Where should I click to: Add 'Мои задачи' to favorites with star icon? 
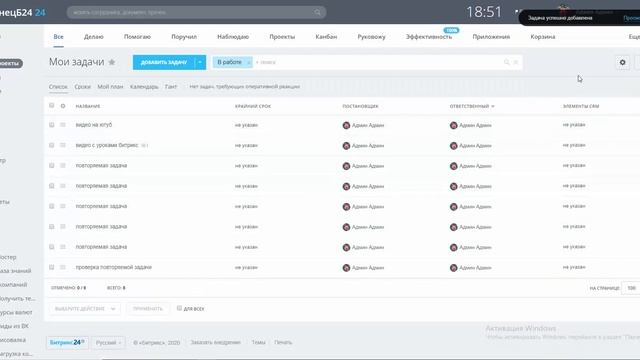pyautogui.click(x=112, y=62)
